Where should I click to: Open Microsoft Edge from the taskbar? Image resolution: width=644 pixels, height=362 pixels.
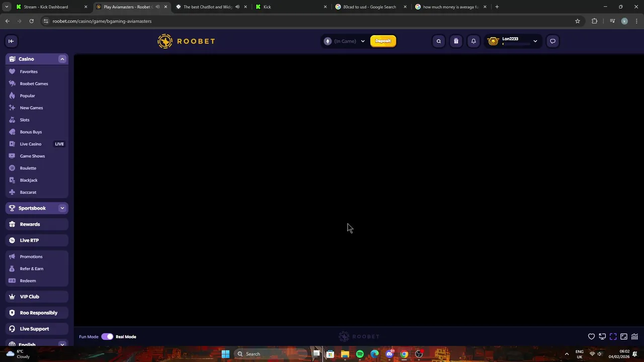click(374, 354)
